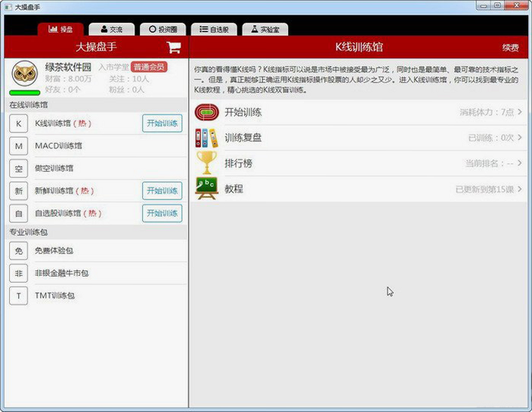Open the 自选股 tab
The width and height of the screenshot is (532, 412).
coord(214,29)
